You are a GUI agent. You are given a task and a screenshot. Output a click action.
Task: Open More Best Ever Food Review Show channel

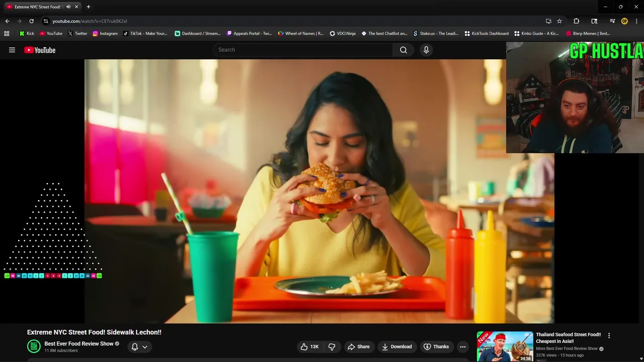pyautogui.click(x=567, y=348)
